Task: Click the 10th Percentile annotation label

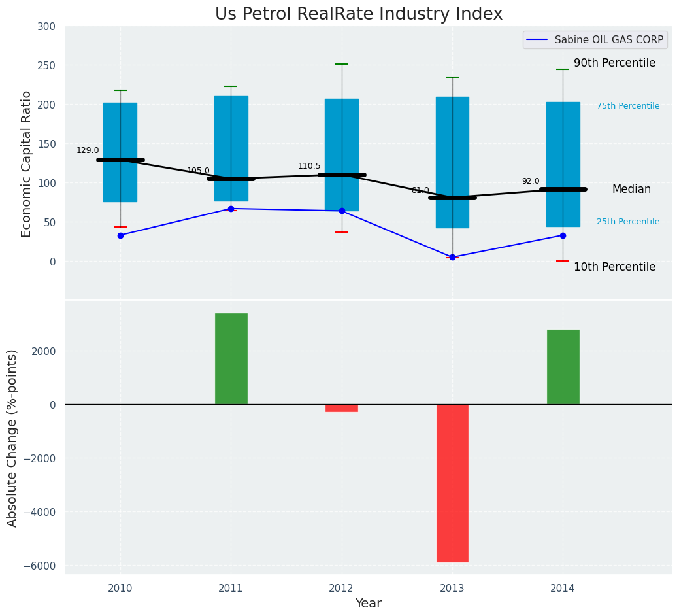Action: tap(614, 267)
